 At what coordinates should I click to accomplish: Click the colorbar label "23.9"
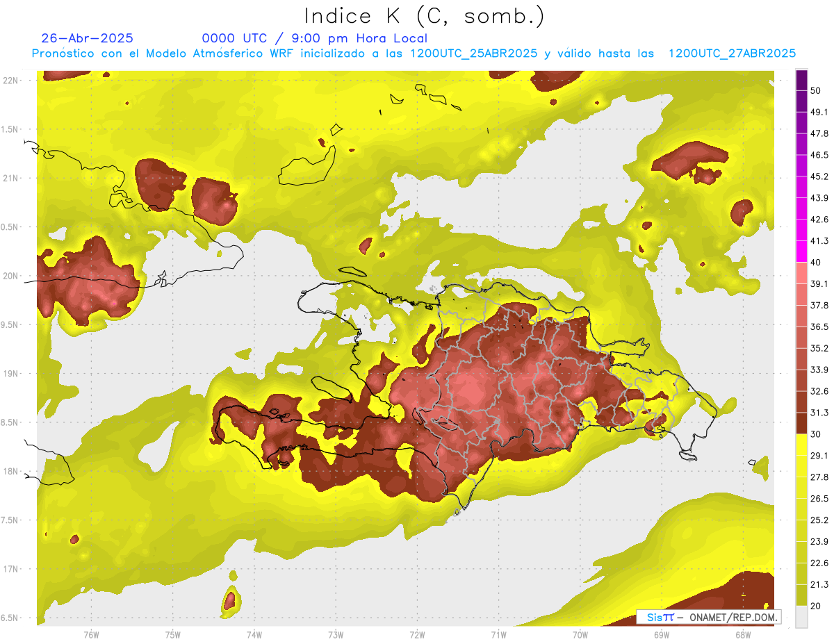click(819, 542)
